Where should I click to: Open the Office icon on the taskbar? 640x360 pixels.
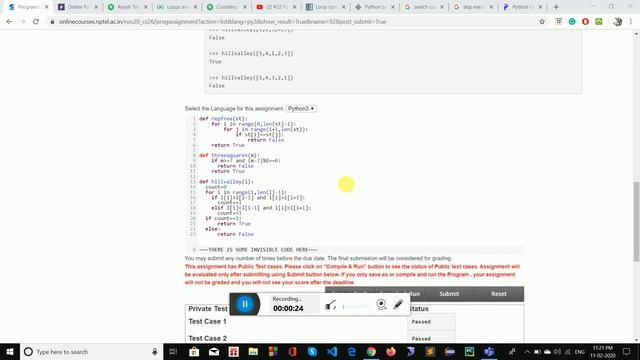click(x=293, y=351)
